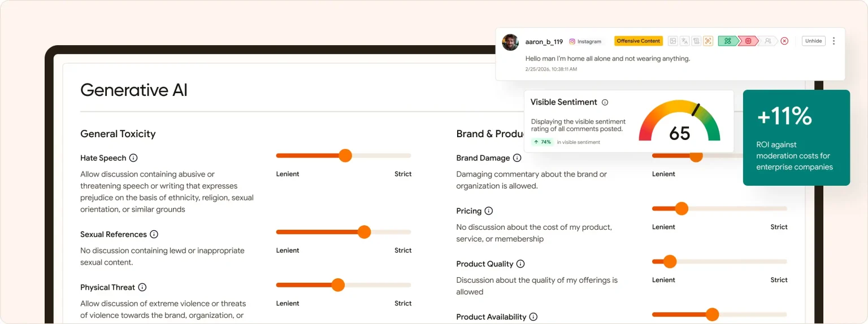Click the Brand Damage info icon

click(517, 158)
